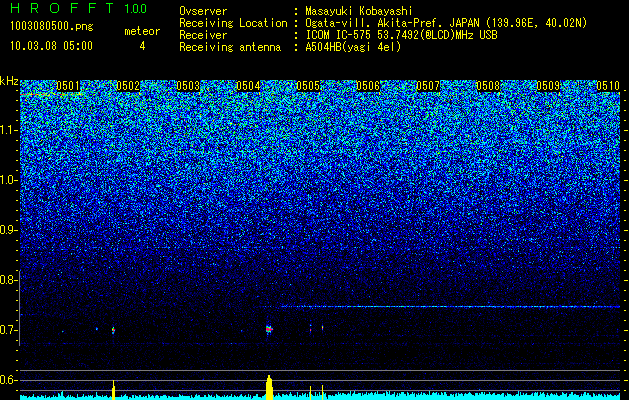
Task: Click the timestamp 10.03.08 05:00
Action: point(51,45)
